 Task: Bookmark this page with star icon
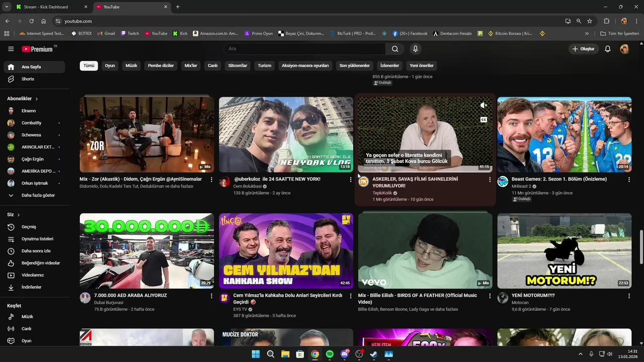point(590,21)
